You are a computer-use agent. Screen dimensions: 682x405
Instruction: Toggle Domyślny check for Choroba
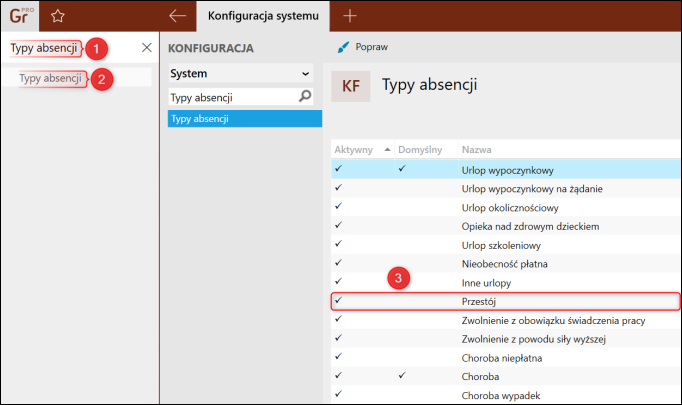(x=402, y=375)
